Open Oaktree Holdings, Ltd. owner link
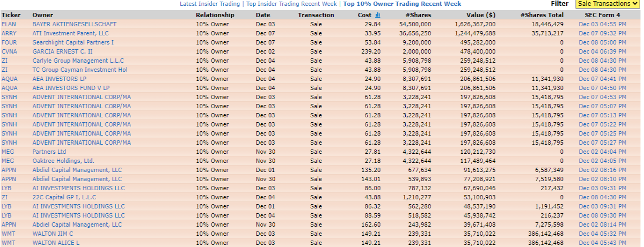 point(63,161)
